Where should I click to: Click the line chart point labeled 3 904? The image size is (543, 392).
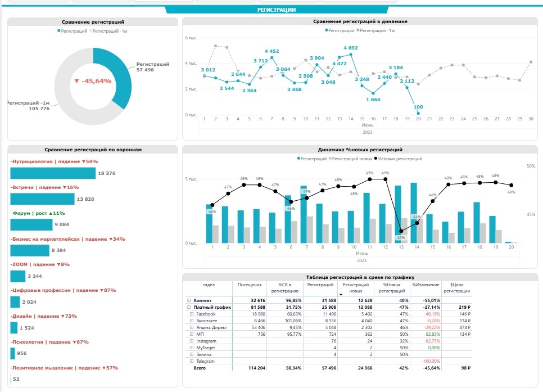pyautogui.click(x=317, y=65)
